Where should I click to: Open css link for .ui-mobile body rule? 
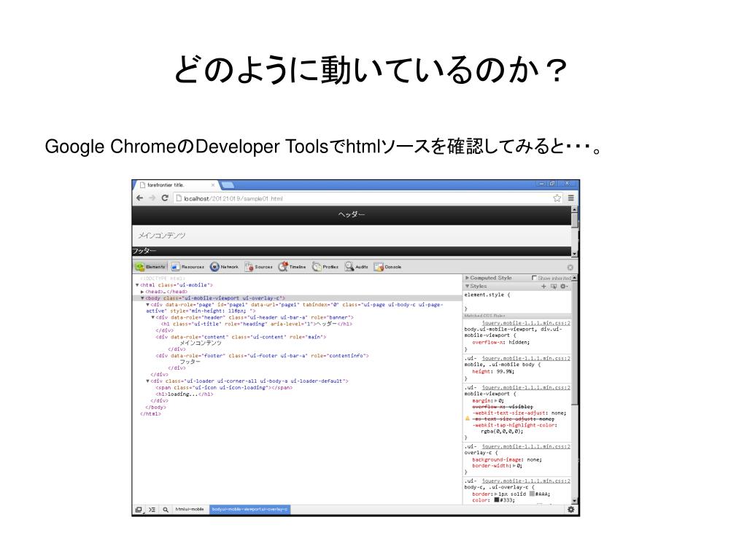tap(526, 358)
